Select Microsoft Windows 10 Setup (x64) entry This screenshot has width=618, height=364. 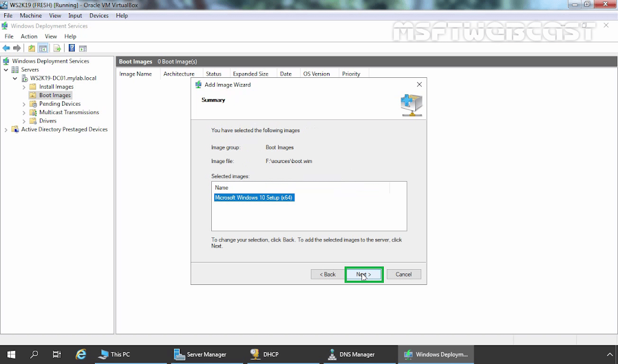coord(254,197)
